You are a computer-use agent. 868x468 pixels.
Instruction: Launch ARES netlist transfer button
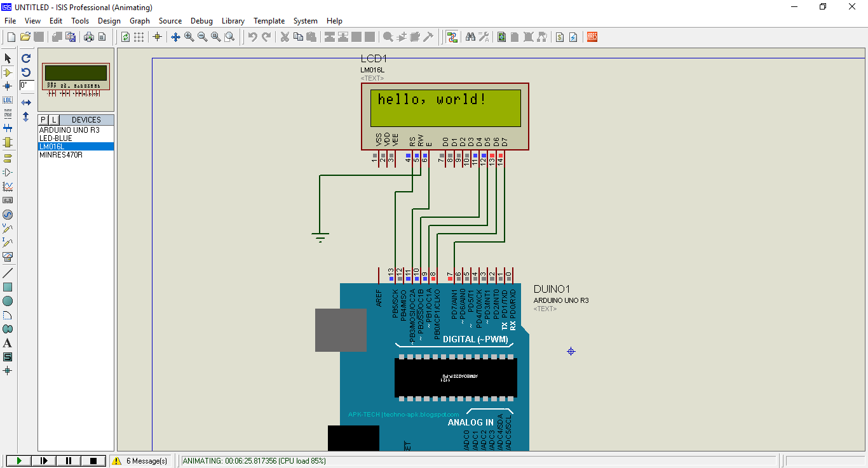click(x=592, y=37)
